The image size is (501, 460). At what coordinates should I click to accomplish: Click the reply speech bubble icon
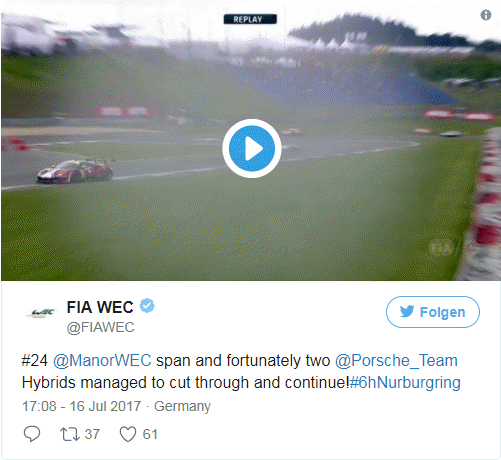tap(32, 434)
